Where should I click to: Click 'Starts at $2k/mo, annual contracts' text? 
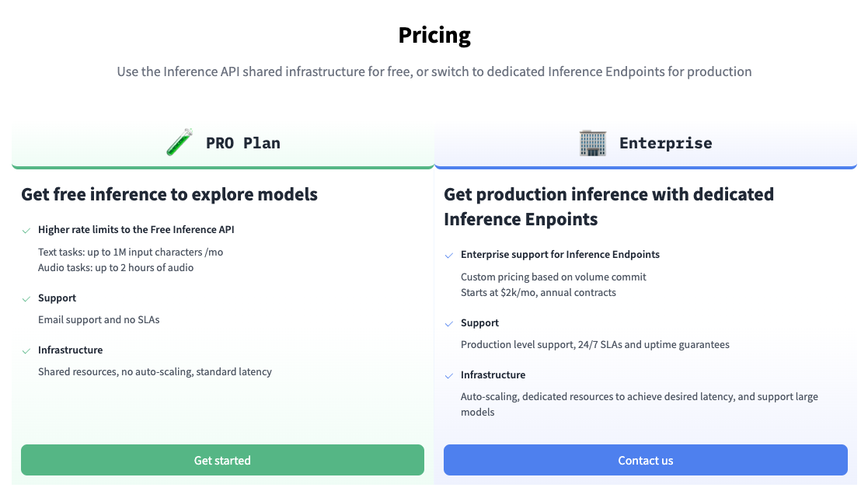point(539,293)
